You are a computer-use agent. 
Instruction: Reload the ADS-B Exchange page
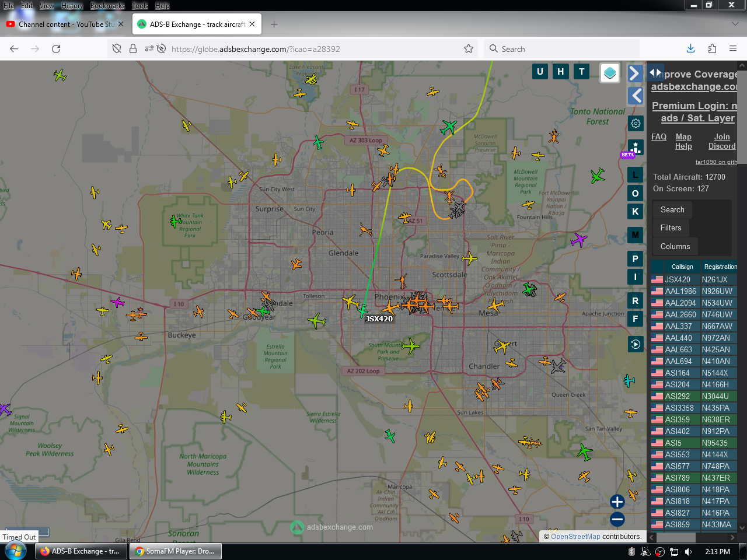pos(56,49)
